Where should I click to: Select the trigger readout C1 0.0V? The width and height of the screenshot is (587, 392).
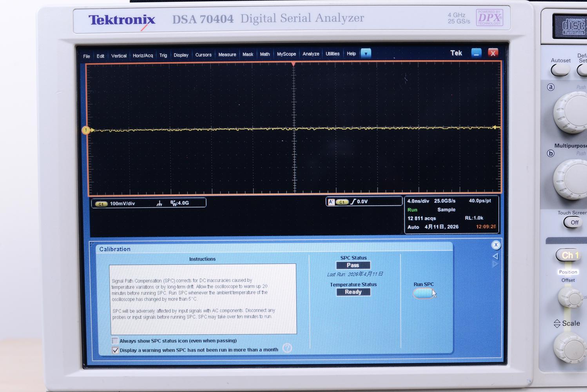tap(364, 201)
